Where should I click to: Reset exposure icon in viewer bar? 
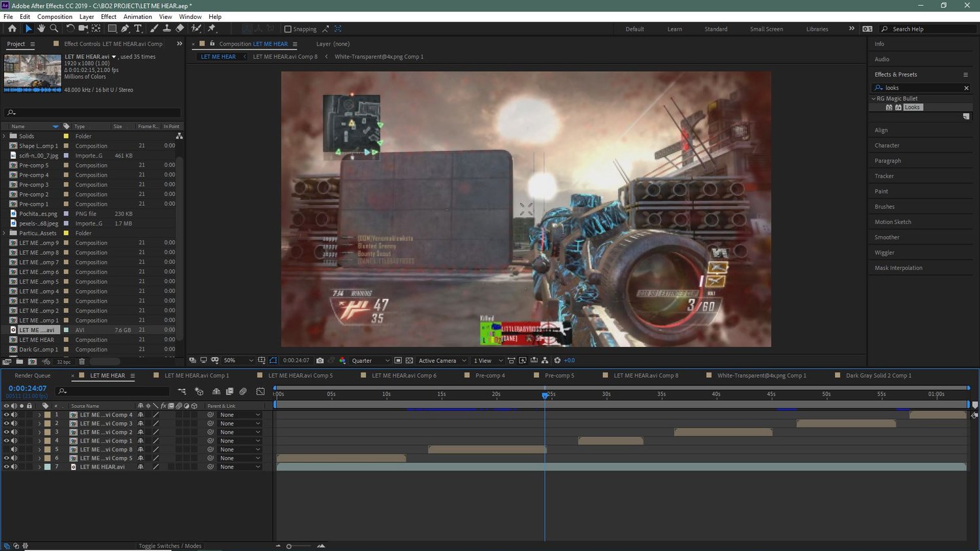(x=557, y=361)
